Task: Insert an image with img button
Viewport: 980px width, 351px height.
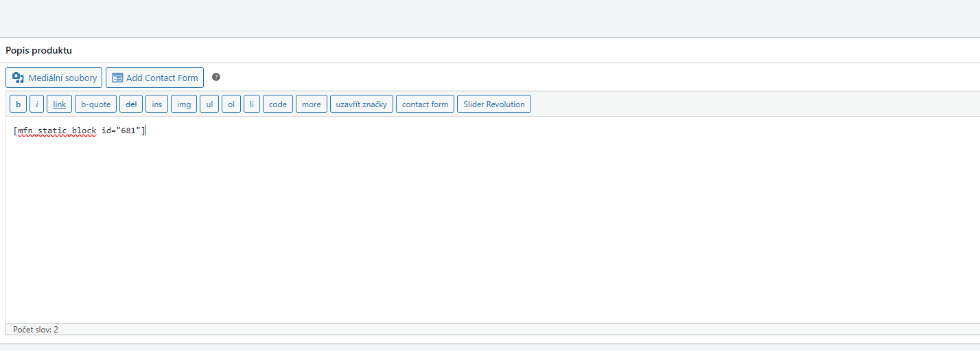Action: 184,104
